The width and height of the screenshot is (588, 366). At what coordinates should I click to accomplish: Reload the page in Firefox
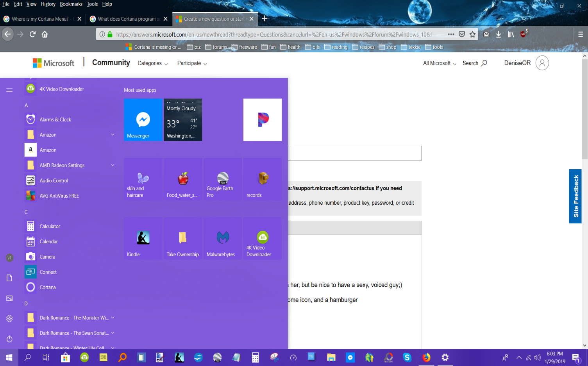click(x=32, y=34)
